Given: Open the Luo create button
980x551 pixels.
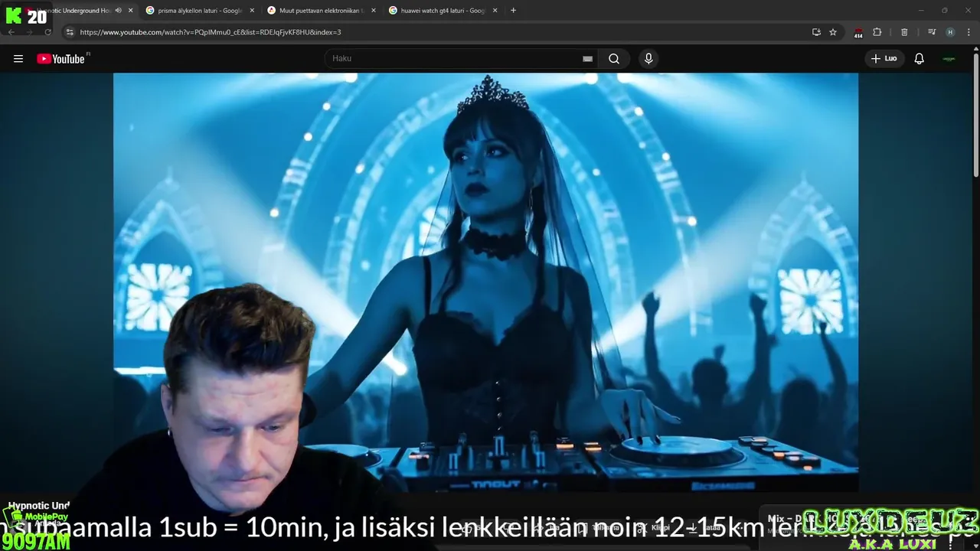Looking at the screenshot, I should [884, 59].
